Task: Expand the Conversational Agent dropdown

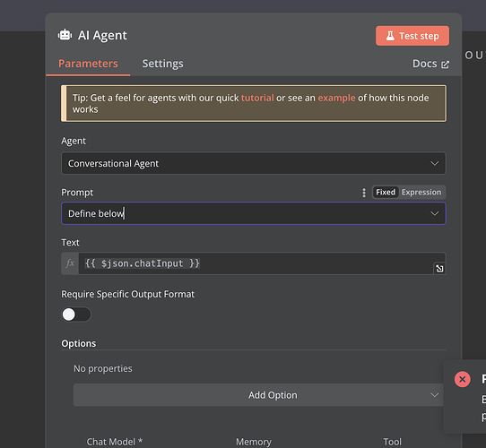Action: [x=254, y=163]
